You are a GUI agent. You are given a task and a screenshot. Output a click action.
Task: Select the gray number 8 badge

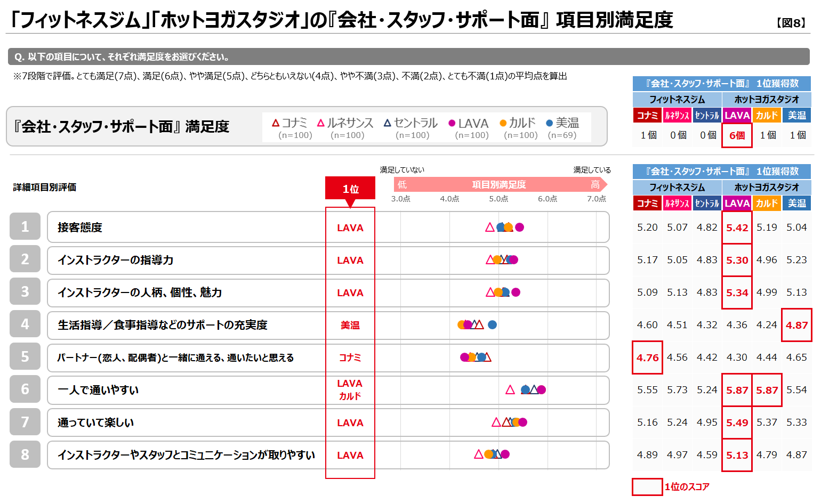tap(25, 454)
